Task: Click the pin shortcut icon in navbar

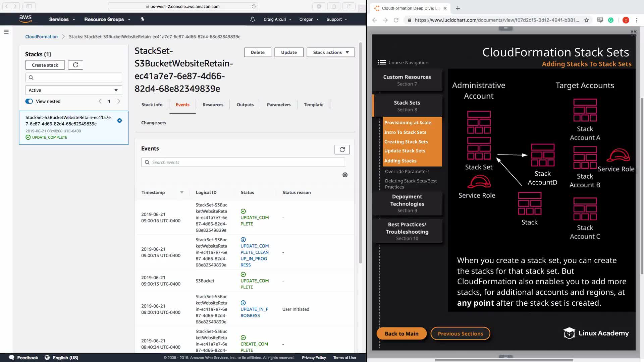Action: click(143, 19)
